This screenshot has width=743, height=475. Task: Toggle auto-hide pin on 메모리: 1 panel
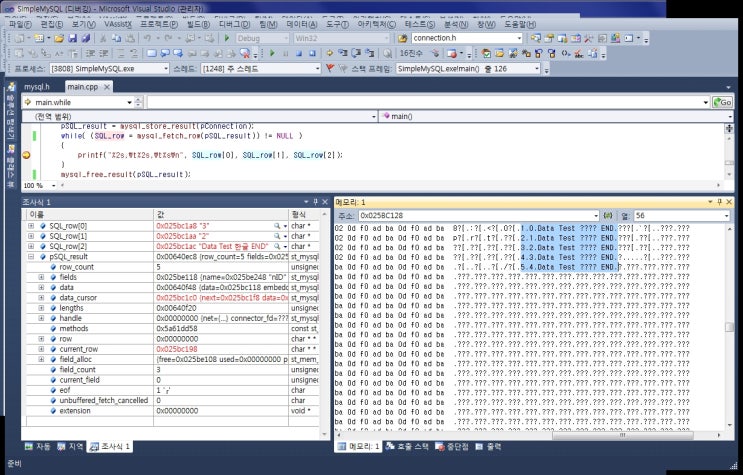point(720,202)
